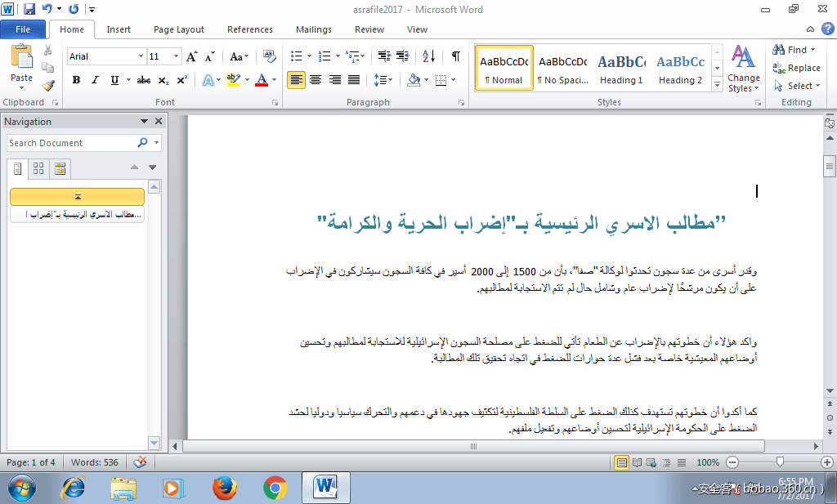Viewport: 837px width, 504px height.
Task: Open the Mailings ribbon tab
Action: [314, 29]
